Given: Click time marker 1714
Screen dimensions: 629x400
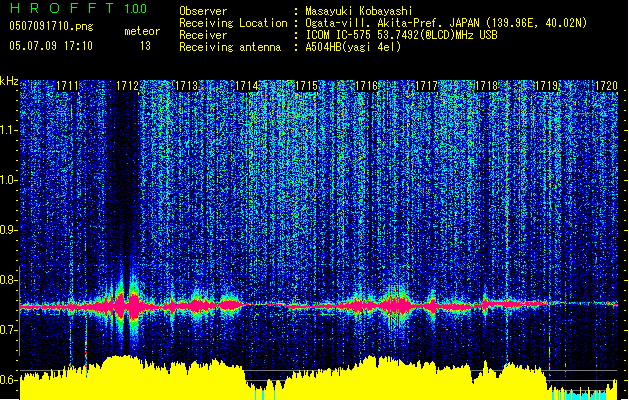Looking at the screenshot, I should 246,86.
